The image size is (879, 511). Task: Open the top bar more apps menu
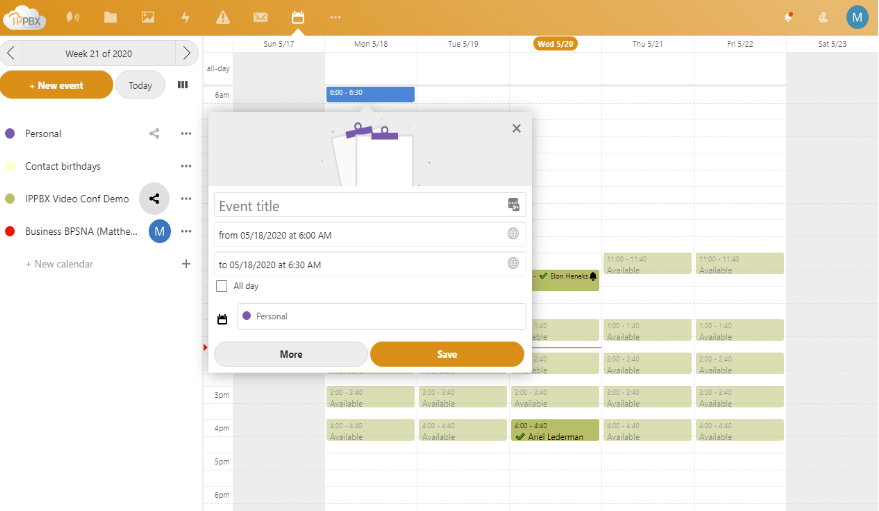coord(335,17)
